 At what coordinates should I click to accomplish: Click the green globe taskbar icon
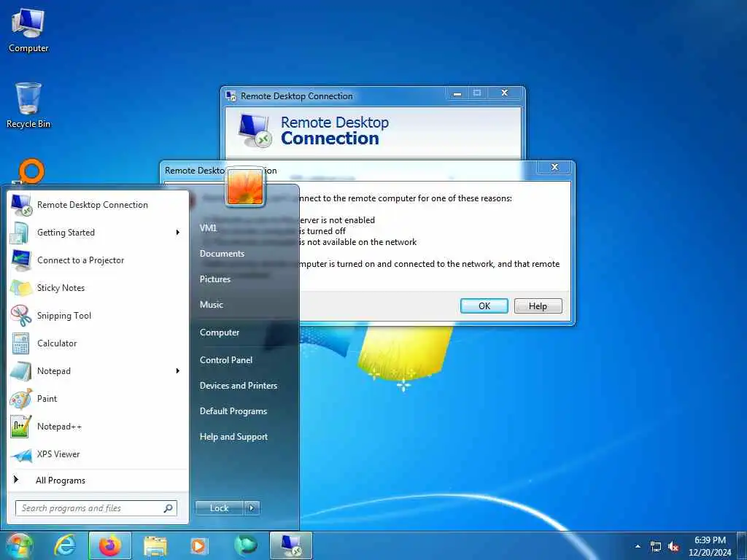(245, 545)
